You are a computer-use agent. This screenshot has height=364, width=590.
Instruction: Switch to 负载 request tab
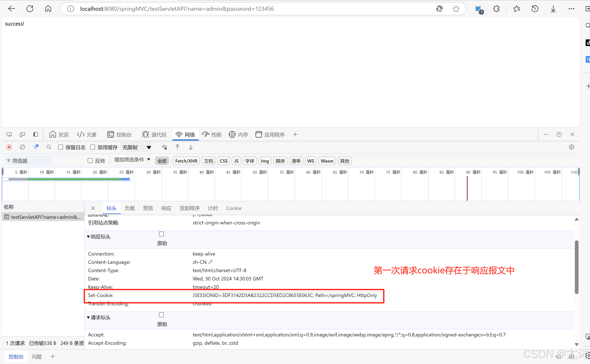tap(130, 208)
